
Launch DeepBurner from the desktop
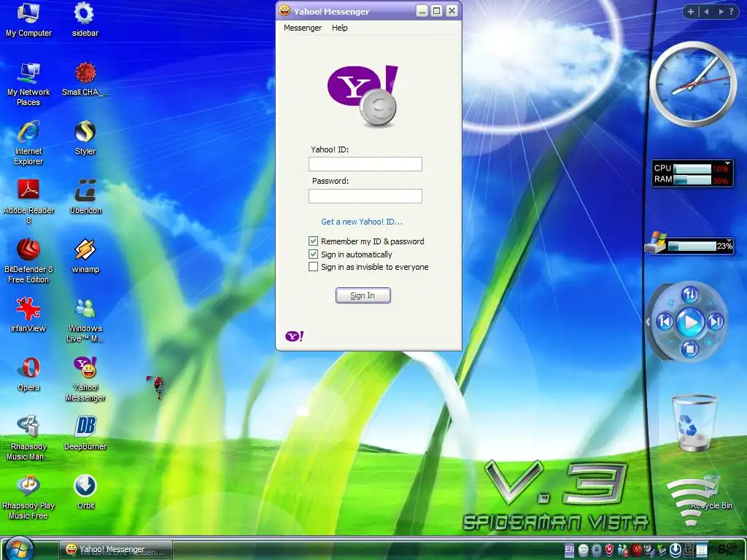coord(85,433)
